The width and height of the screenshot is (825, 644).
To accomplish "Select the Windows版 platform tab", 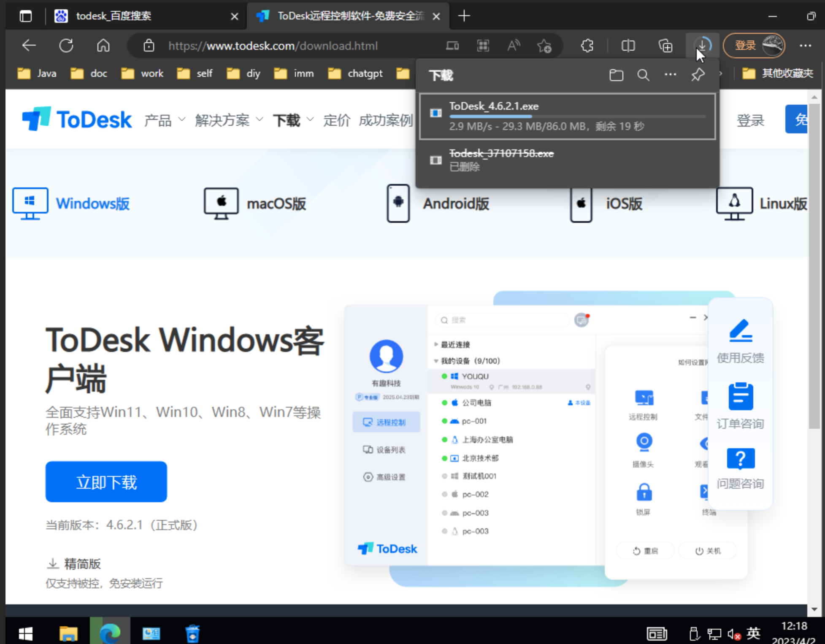I will 71,203.
